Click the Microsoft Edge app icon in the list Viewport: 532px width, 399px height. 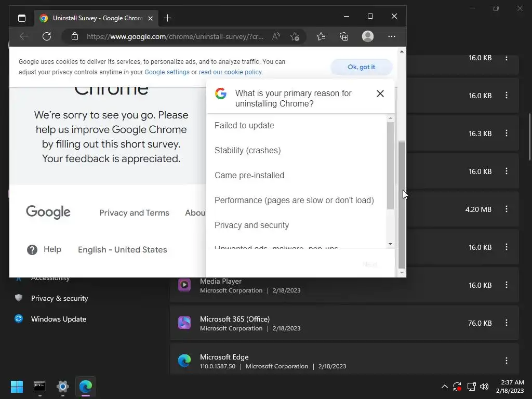[x=184, y=361]
